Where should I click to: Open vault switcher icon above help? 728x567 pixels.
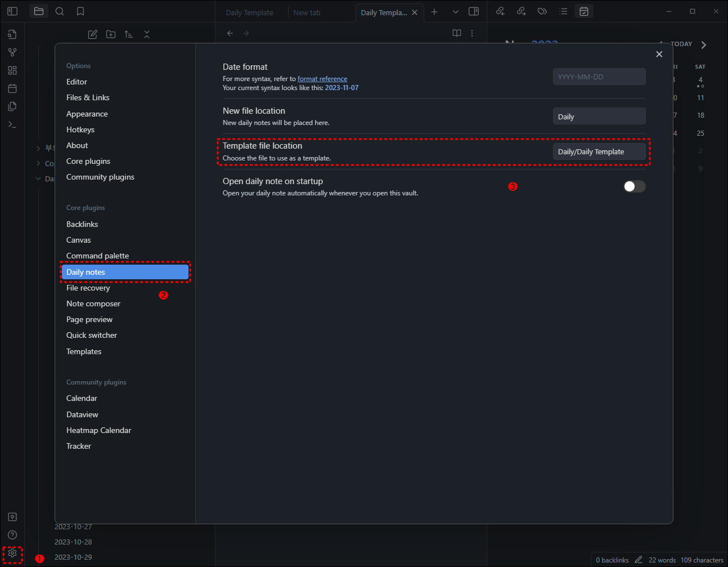(12, 517)
